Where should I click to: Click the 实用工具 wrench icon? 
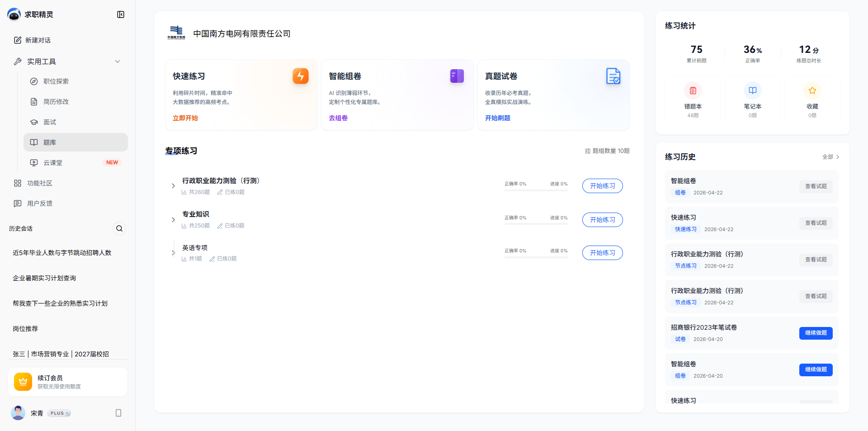coord(18,62)
